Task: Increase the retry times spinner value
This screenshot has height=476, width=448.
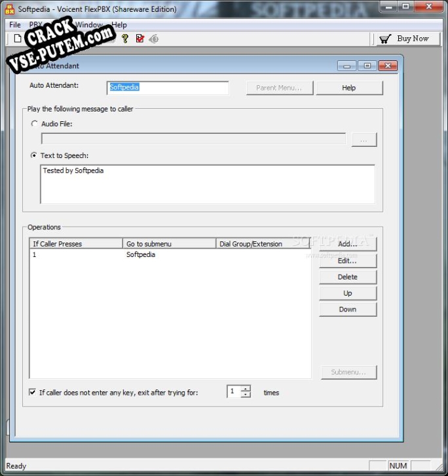Action: (246, 389)
